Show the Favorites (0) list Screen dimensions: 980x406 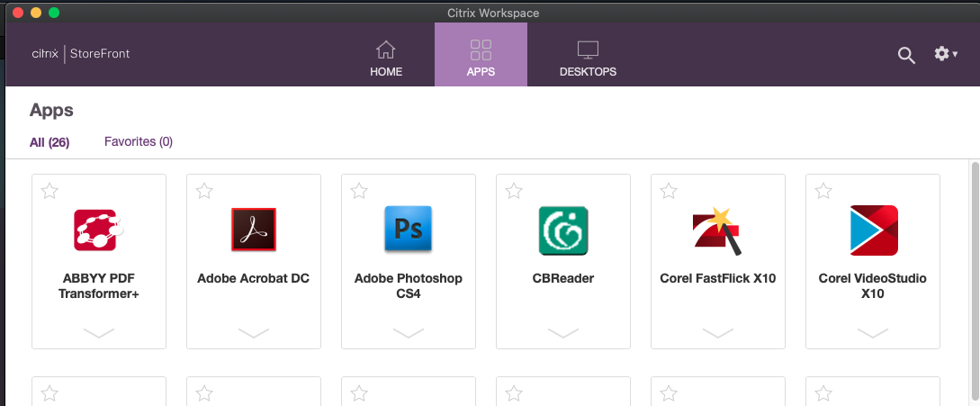139,141
